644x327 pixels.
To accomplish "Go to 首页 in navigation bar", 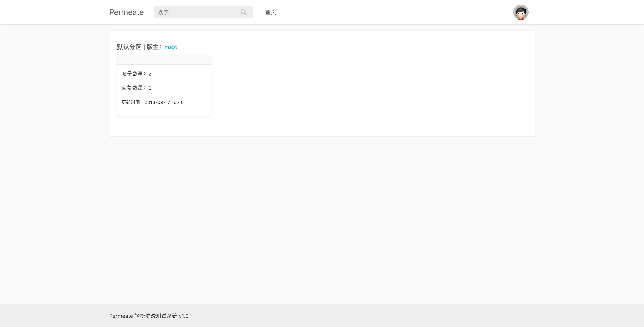I will pos(270,12).
